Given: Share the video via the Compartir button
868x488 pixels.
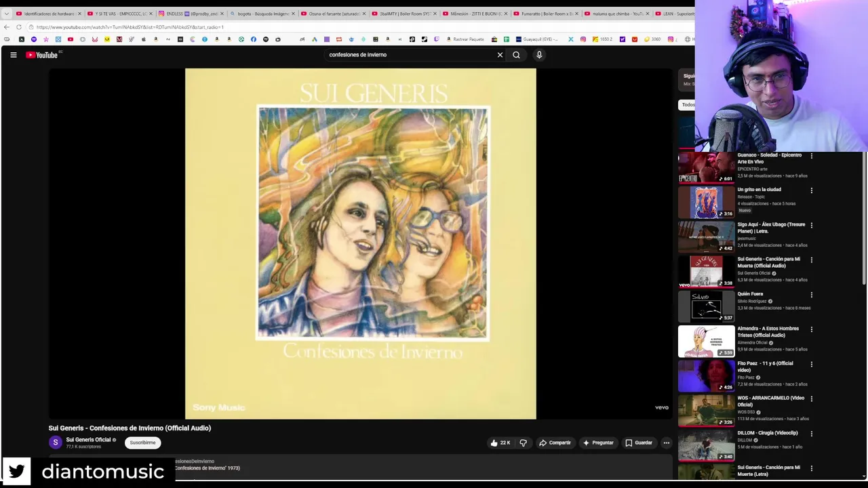Looking at the screenshot, I should pyautogui.click(x=555, y=443).
